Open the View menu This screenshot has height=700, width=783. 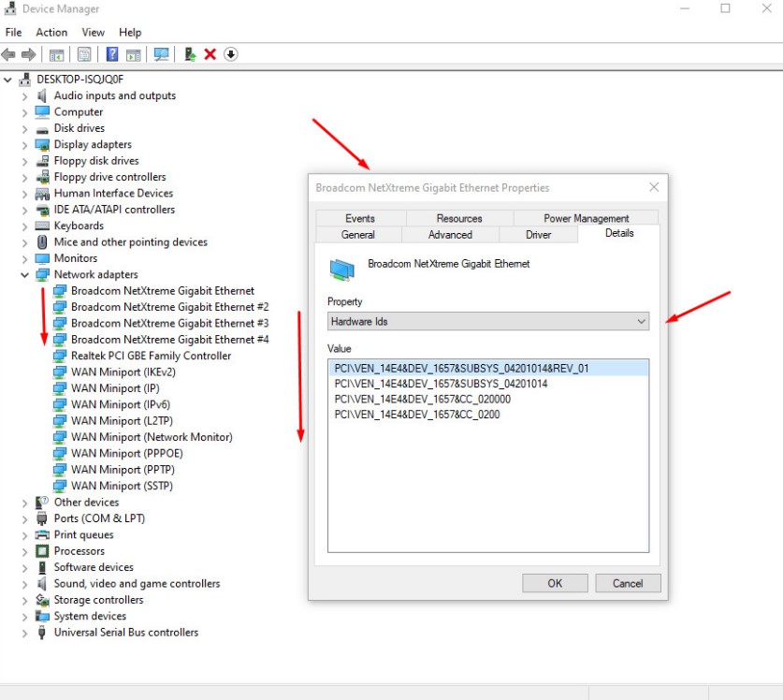93,33
